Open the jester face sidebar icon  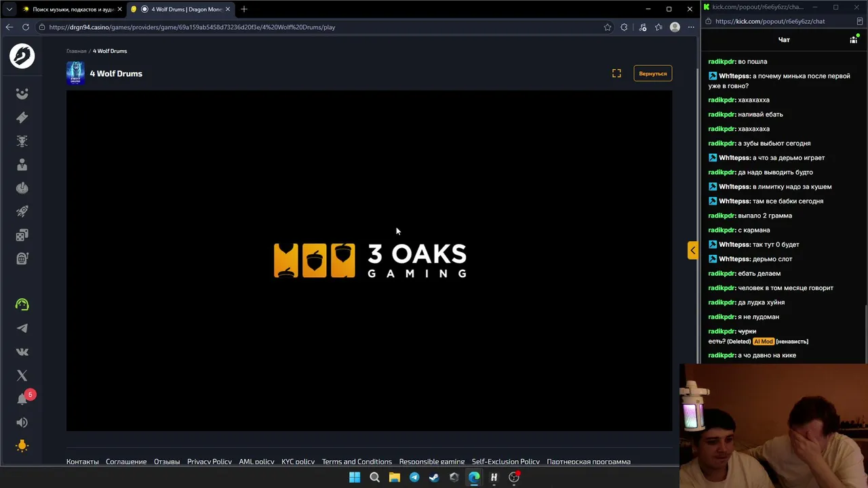pyautogui.click(x=22, y=94)
